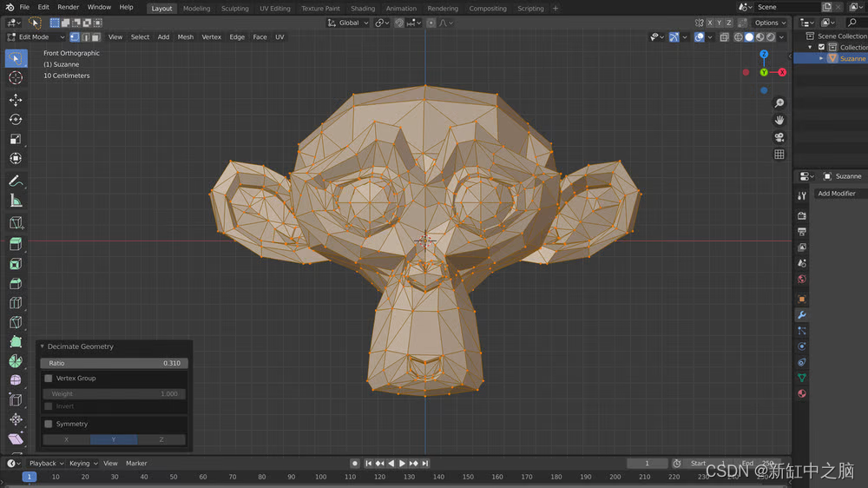Viewport: 868px width, 488px height.
Task: Open the Physics properties tab icon
Action: 801,346
